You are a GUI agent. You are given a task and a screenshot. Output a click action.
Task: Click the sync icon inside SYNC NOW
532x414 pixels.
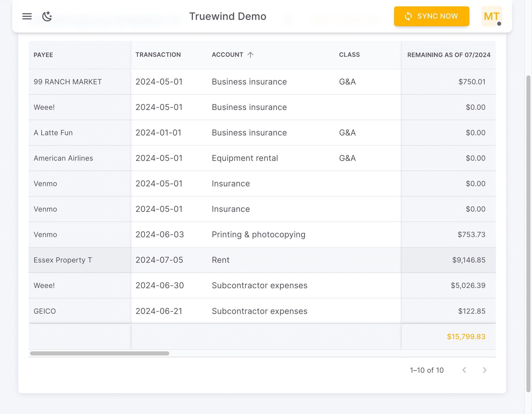click(408, 16)
